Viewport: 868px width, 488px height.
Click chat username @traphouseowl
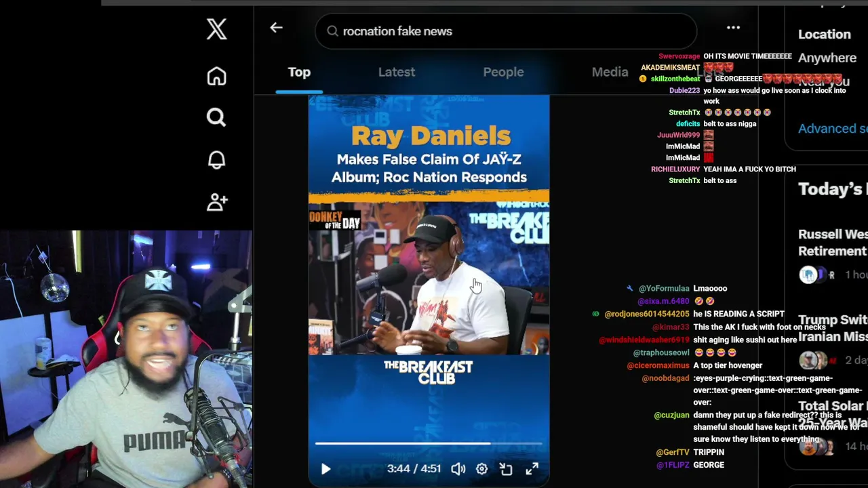661,352
